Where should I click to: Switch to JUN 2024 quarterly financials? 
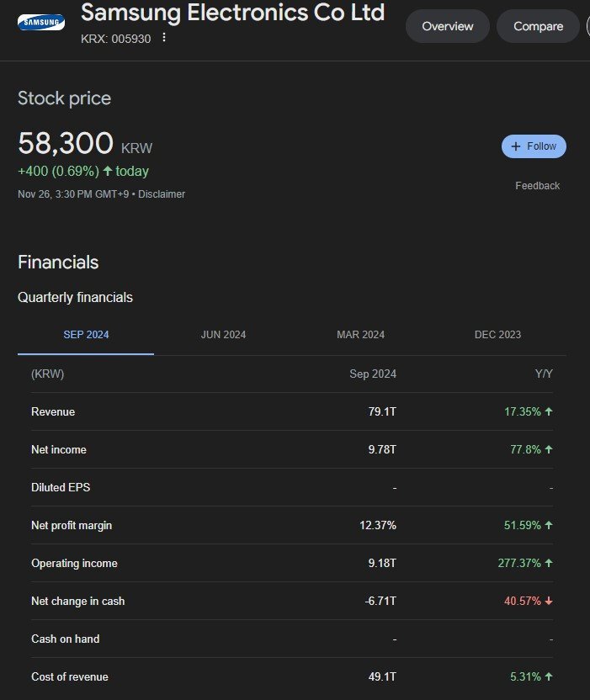pyautogui.click(x=223, y=335)
